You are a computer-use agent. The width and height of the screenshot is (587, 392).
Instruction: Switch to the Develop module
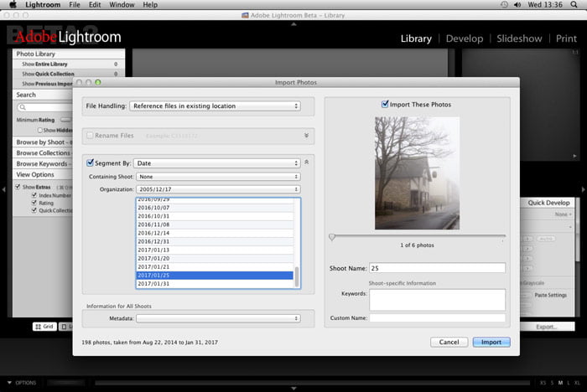[x=465, y=39]
